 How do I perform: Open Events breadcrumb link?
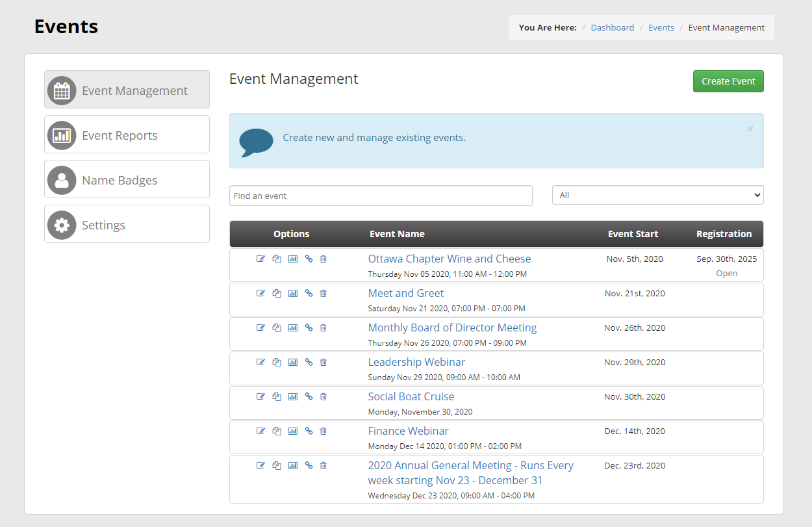pos(661,27)
